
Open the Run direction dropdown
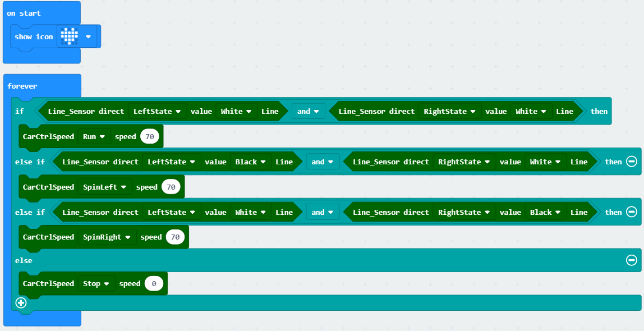[x=94, y=137]
